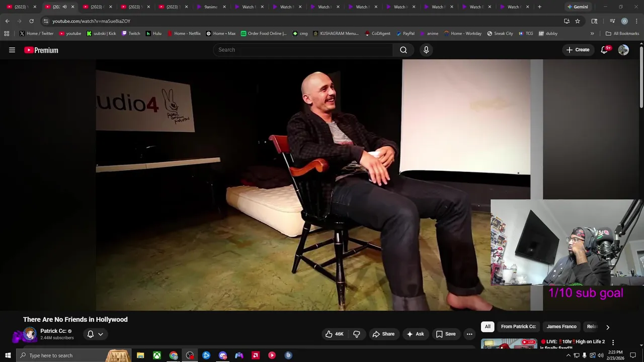
Task: Open taskbar volume control
Action: coord(600,355)
